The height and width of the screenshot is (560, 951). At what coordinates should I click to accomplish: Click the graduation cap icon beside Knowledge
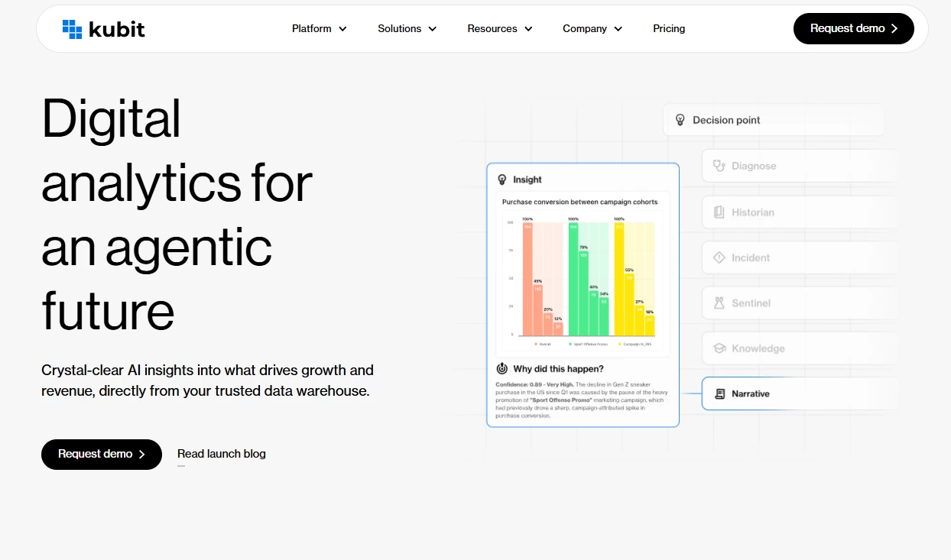coord(719,348)
